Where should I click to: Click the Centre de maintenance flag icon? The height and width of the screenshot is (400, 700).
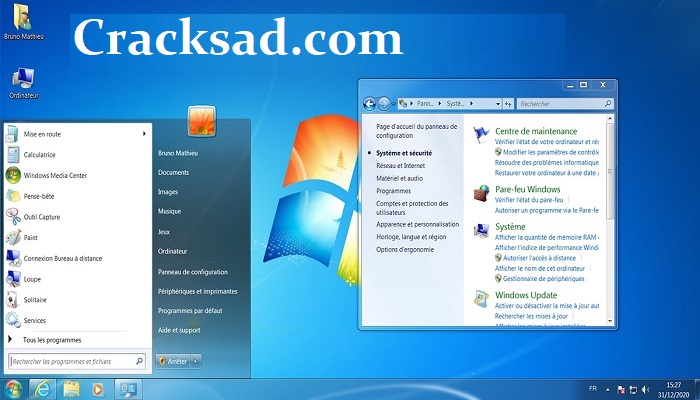(481, 135)
